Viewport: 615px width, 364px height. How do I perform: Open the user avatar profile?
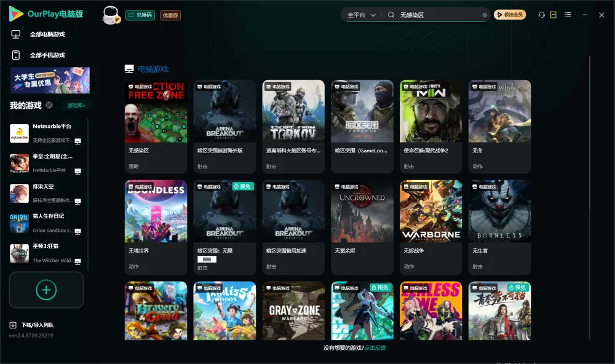[x=111, y=15]
